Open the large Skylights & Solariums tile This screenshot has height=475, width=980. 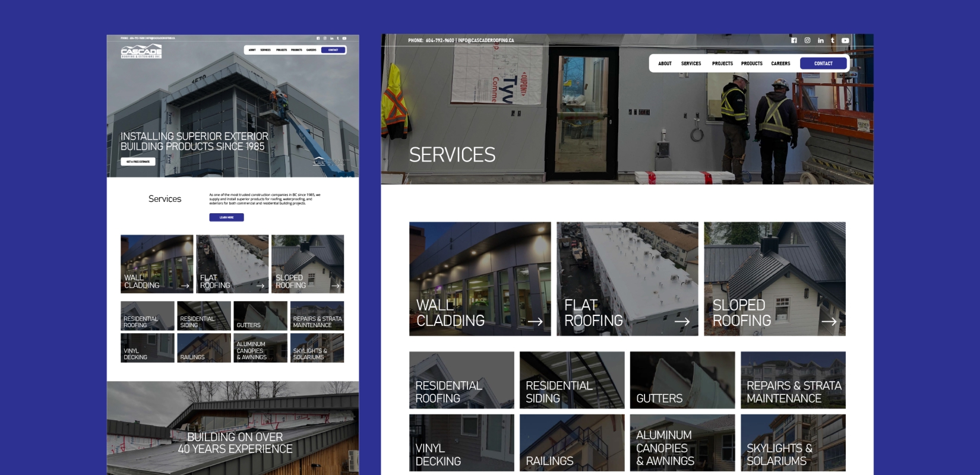pyautogui.click(x=793, y=443)
